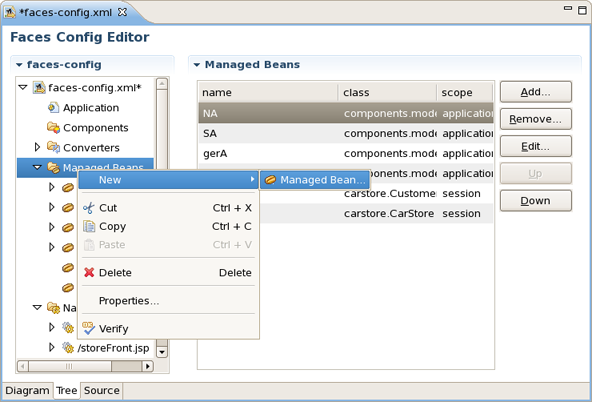
Task: Click the Copy icon in context menu
Action: (89, 226)
